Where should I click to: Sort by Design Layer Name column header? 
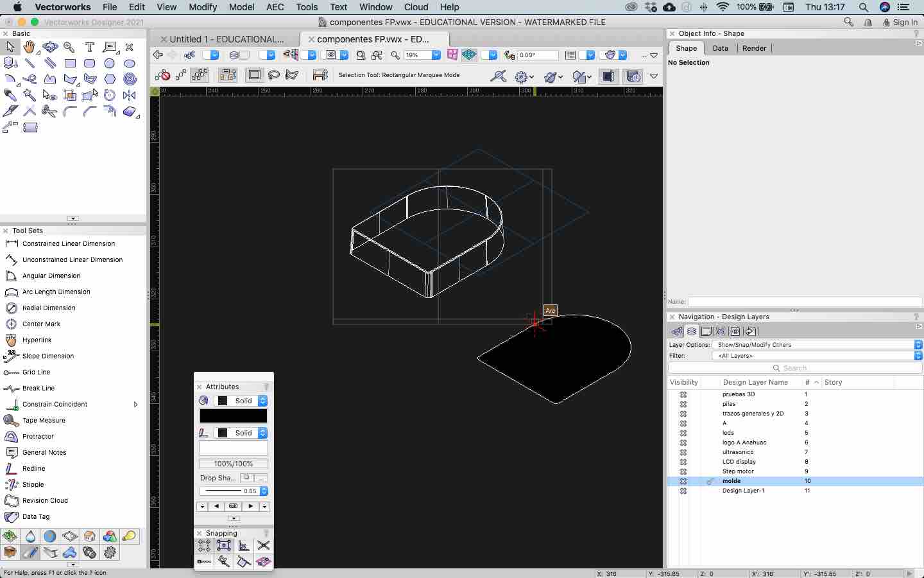[755, 382]
